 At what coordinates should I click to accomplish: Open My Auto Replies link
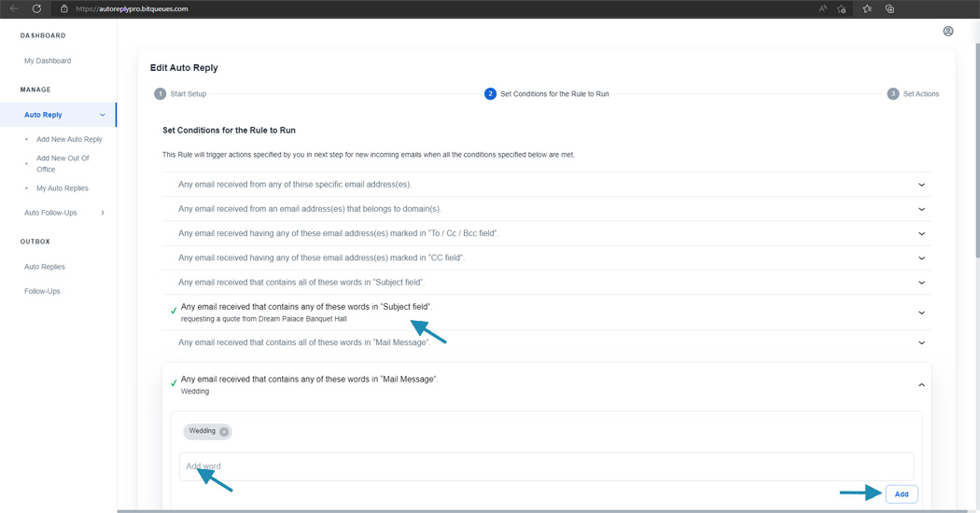(63, 188)
